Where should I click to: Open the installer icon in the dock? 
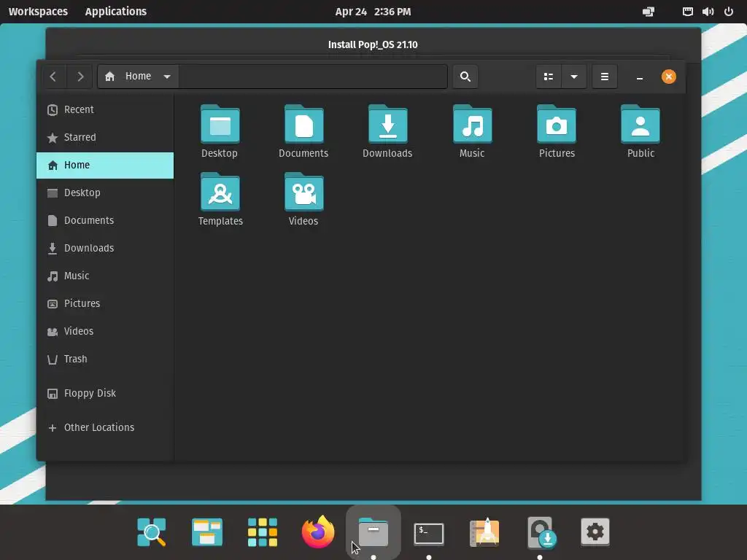(x=541, y=532)
